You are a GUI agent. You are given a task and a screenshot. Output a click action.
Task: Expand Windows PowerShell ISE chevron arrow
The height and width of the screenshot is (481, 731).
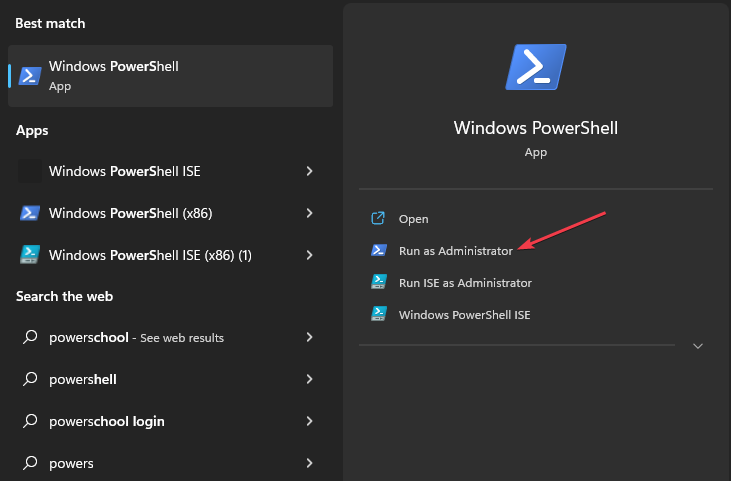(310, 171)
